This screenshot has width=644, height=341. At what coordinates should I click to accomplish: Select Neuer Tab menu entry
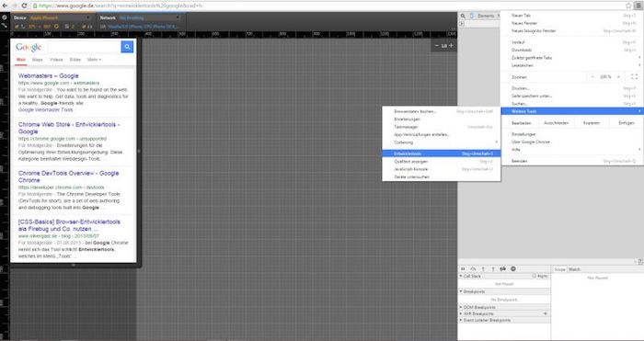click(571, 16)
